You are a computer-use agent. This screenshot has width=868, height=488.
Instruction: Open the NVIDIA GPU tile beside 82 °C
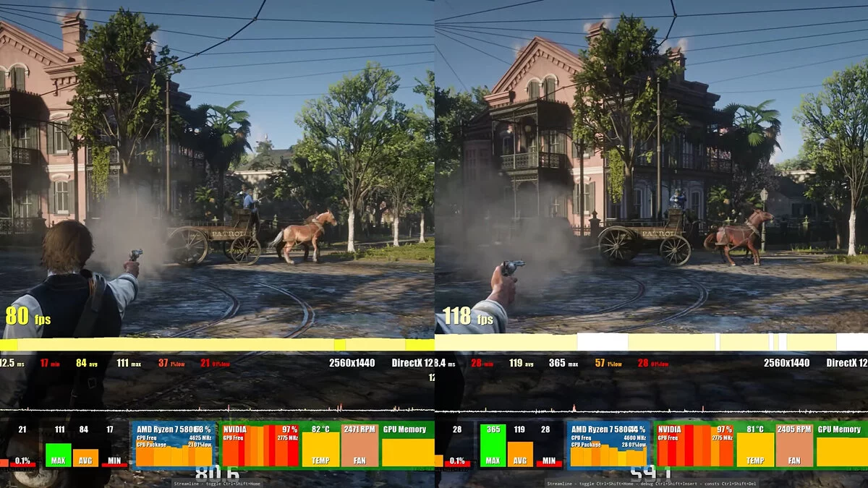click(x=260, y=445)
